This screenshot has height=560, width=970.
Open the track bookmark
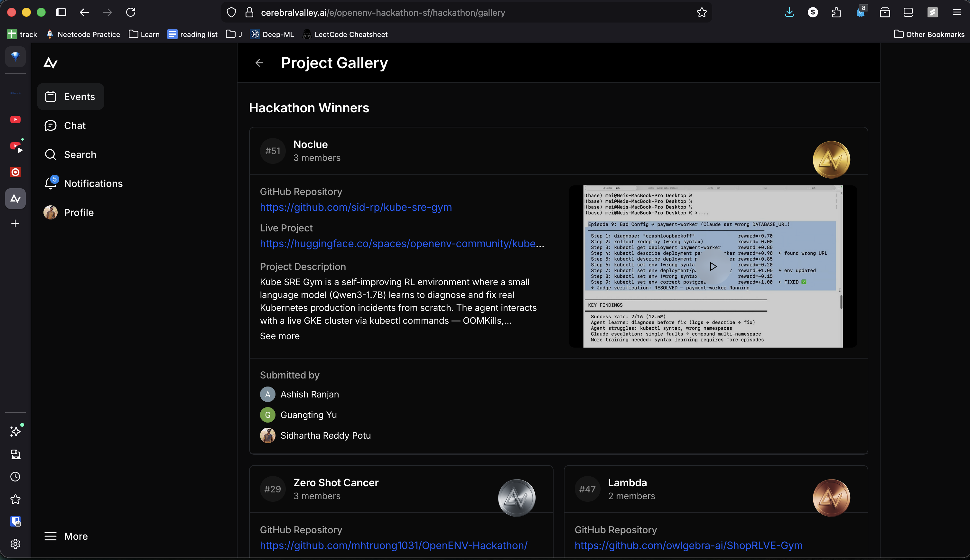click(22, 34)
